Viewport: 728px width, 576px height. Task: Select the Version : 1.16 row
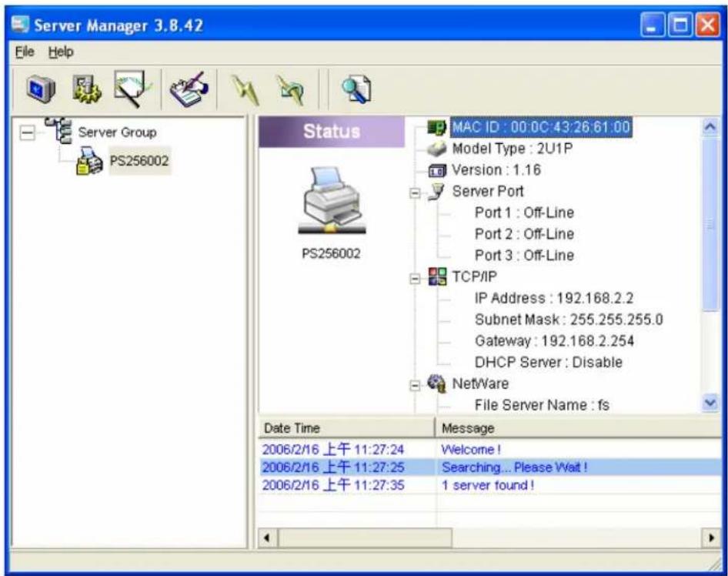click(x=496, y=170)
